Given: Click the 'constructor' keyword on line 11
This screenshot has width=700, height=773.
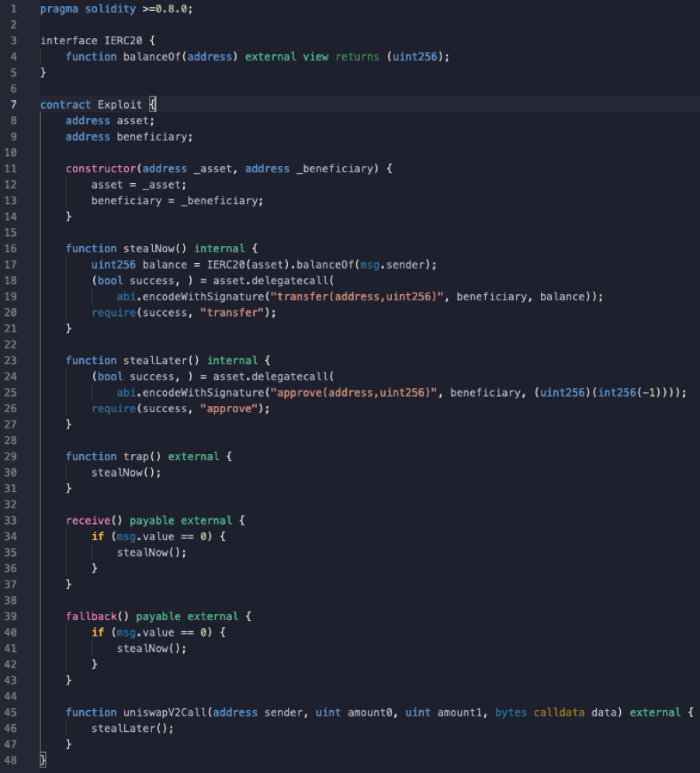Looking at the screenshot, I should pos(101,168).
